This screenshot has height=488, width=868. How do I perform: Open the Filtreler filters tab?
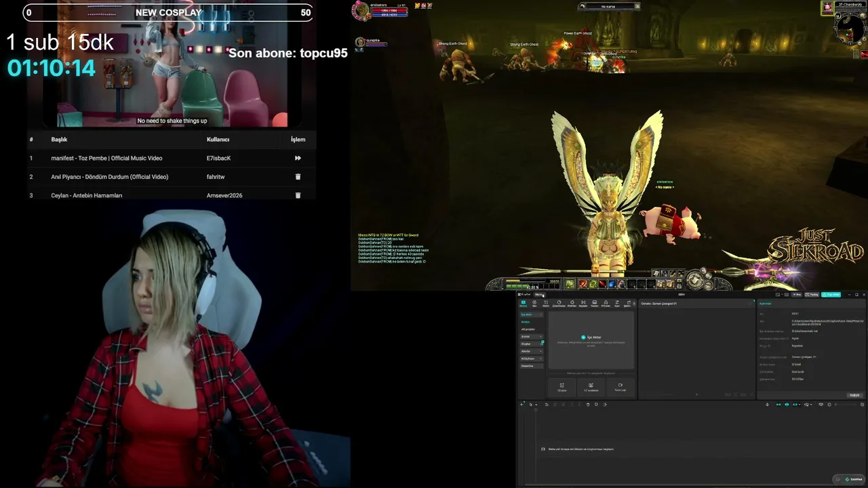(x=606, y=304)
